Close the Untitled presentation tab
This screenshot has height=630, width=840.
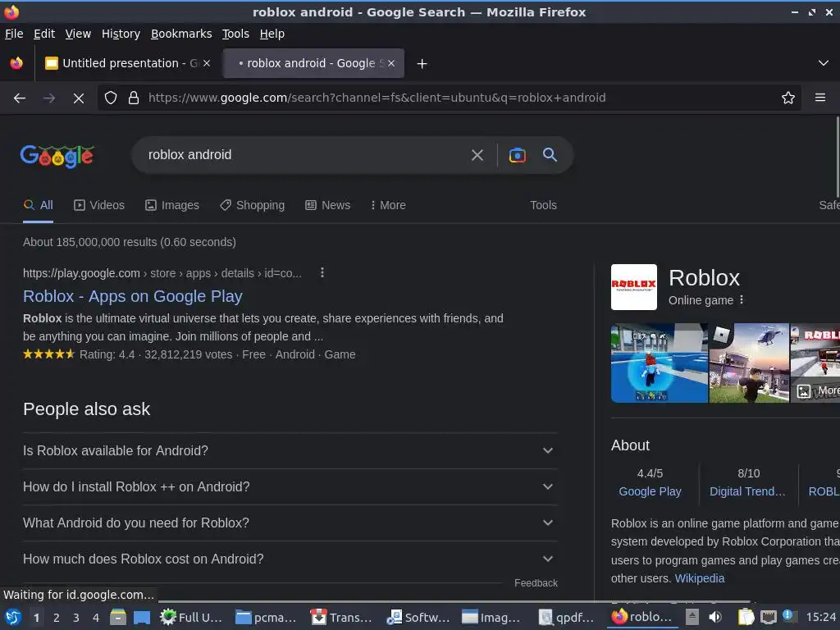pos(207,63)
